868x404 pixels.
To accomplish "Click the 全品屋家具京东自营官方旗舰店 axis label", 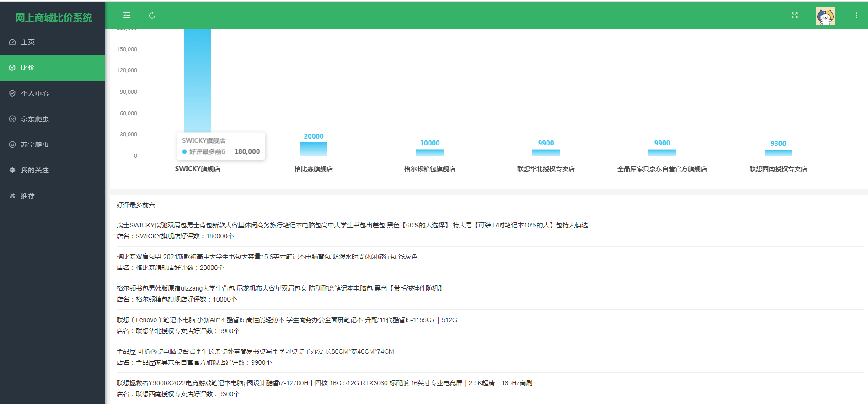I will pyautogui.click(x=662, y=169).
